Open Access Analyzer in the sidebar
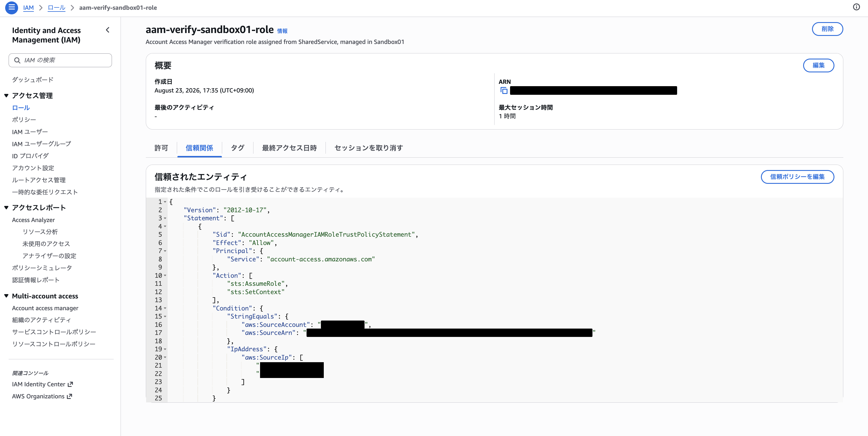 tap(33, 220)
